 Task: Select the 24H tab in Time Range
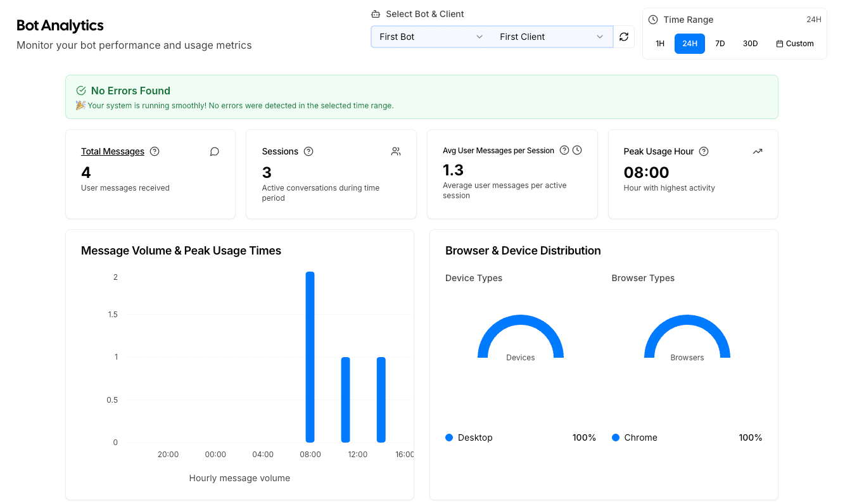point(690,43)
